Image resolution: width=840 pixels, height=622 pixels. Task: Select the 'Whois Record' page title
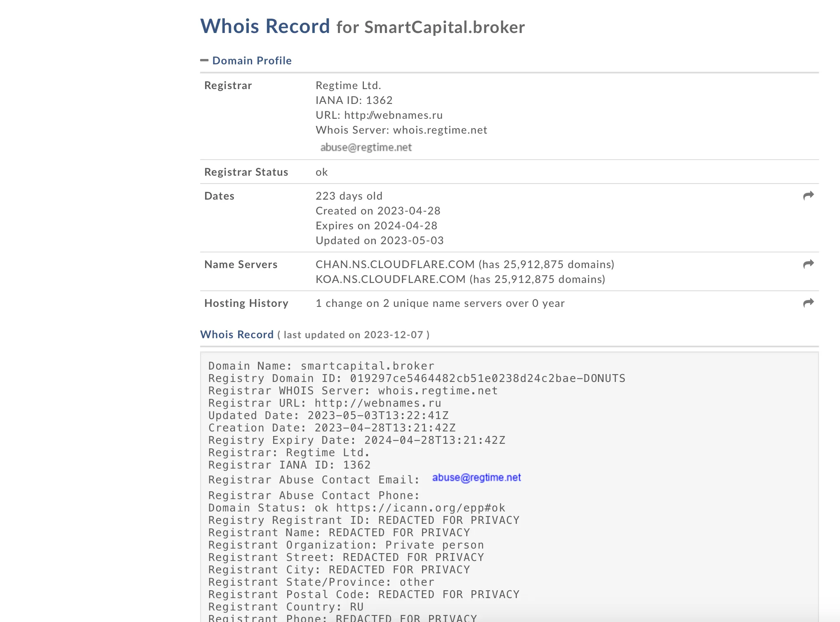coord(265,26)
